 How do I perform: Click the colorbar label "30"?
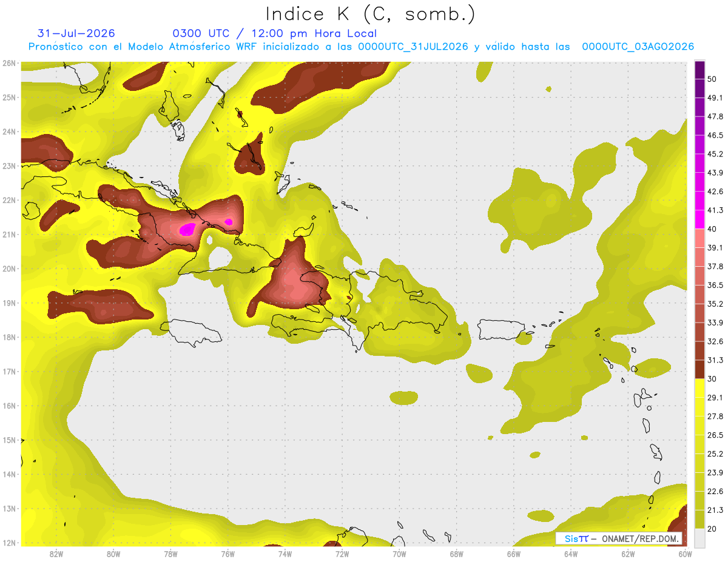tap(712, 379)
